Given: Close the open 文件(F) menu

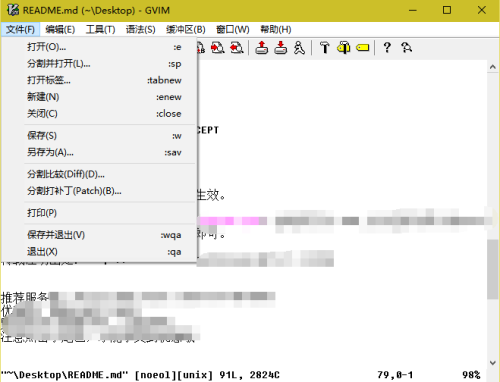Looking at the screenshot, I should click(x=20, y=29).
